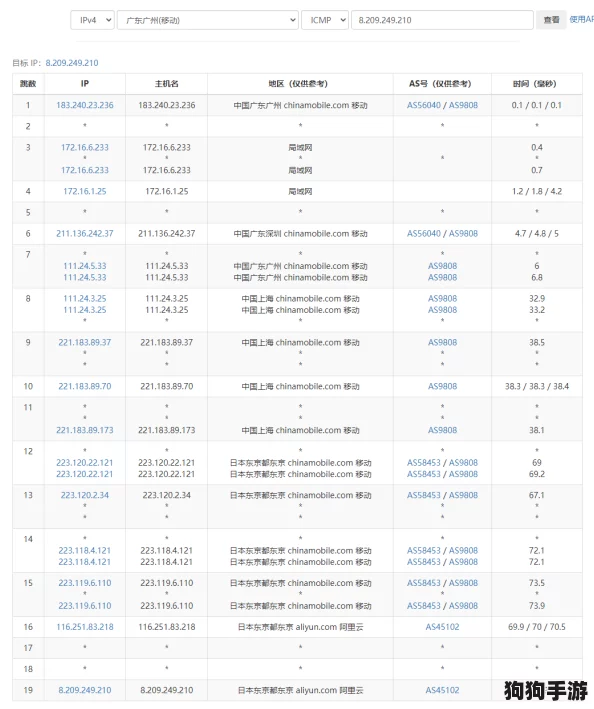Open hop 6 IP link 211.136.242.37

click(x=85, y=234)
